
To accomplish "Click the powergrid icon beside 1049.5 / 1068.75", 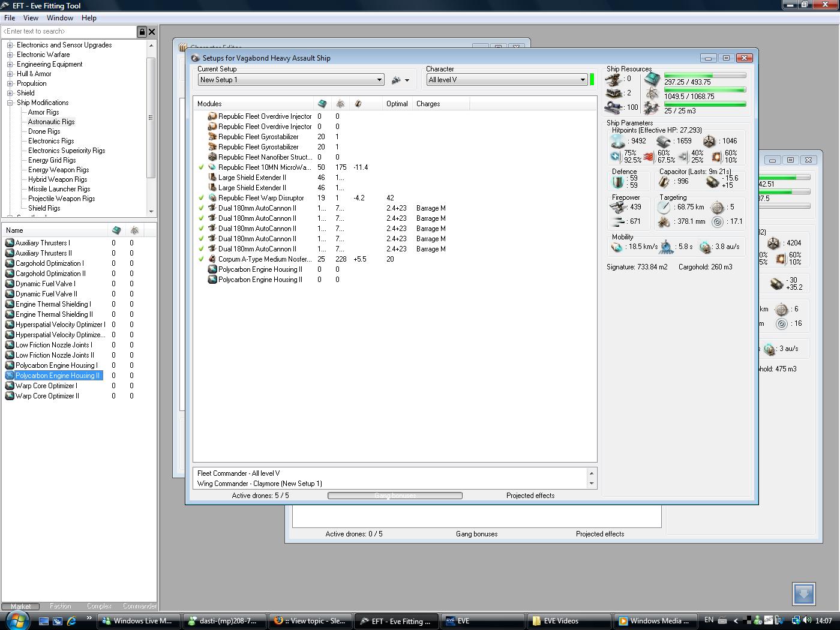I will [652, 94].
